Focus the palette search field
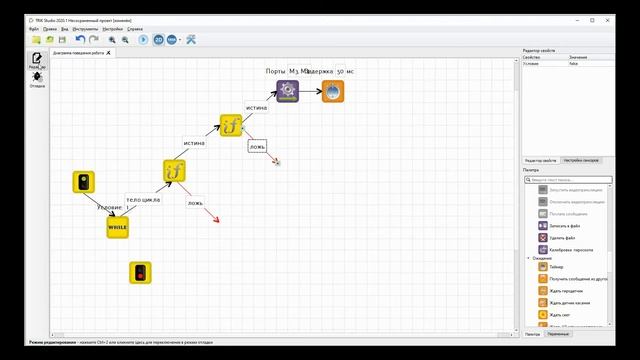This screenshot has width=640, height=360. coord(568,180)
